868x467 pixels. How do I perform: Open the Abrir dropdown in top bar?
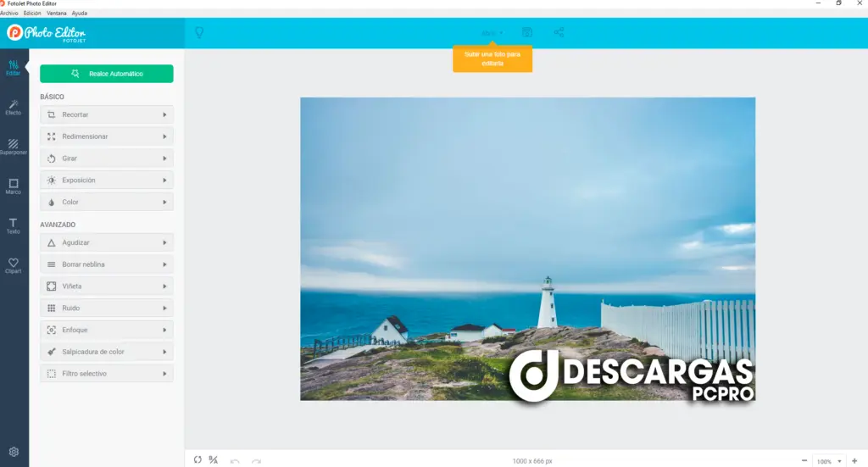click(x=492, y=33)
